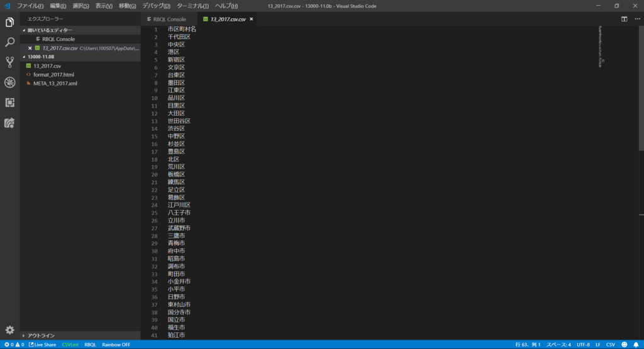644x349 pixels.
Task: Click the editor vertical scrollbar
Action: [641, 88]
